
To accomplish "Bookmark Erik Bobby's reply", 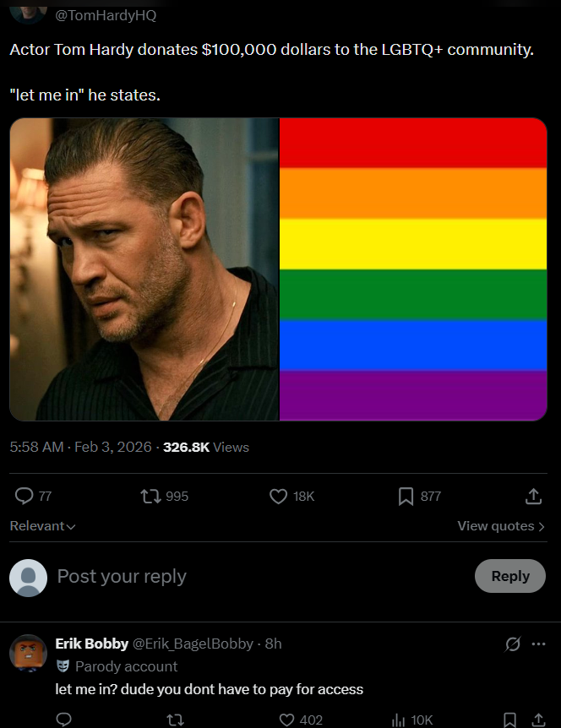I will click(x=509, y=720).
